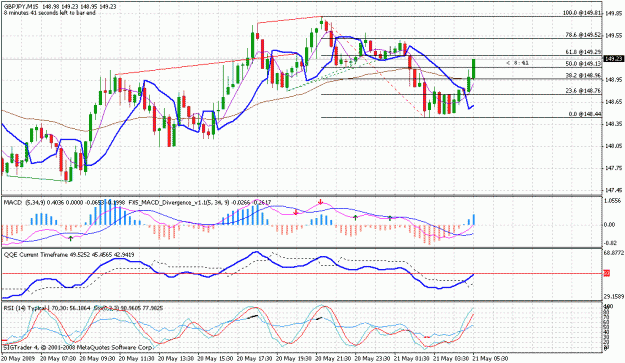
Task: Click the '20 May 07:30' time axis label
Action: point(57,359)
